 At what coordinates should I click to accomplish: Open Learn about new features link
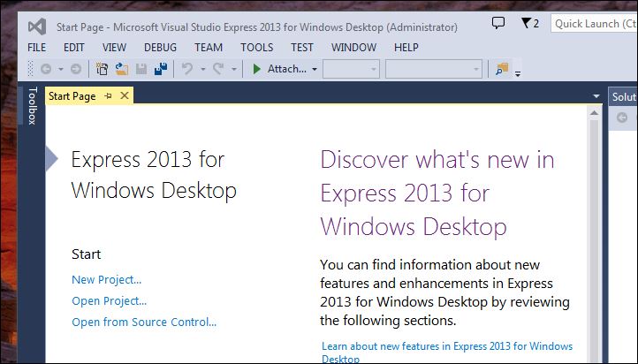click(447, 352)
